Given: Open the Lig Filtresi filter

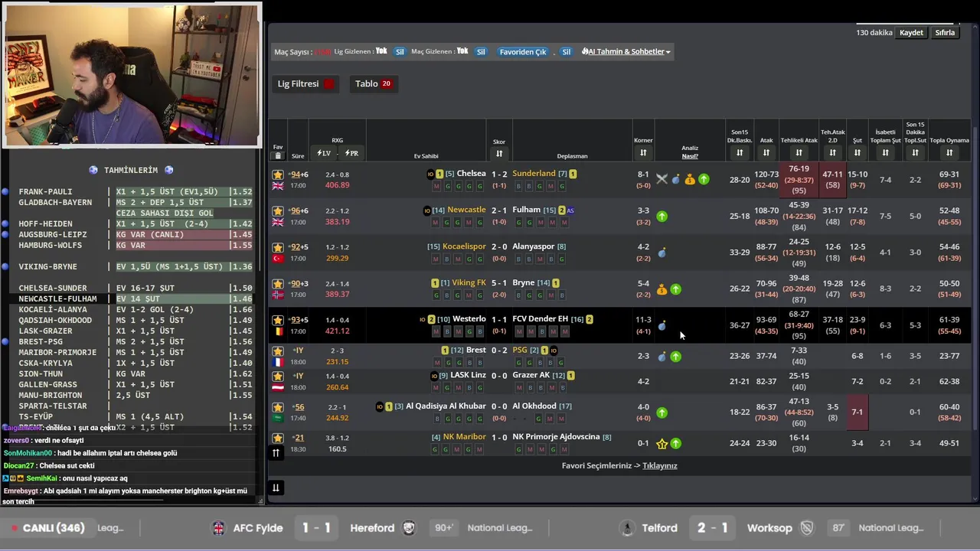Looking at the screenshot, I should click(x=306, y=83).
